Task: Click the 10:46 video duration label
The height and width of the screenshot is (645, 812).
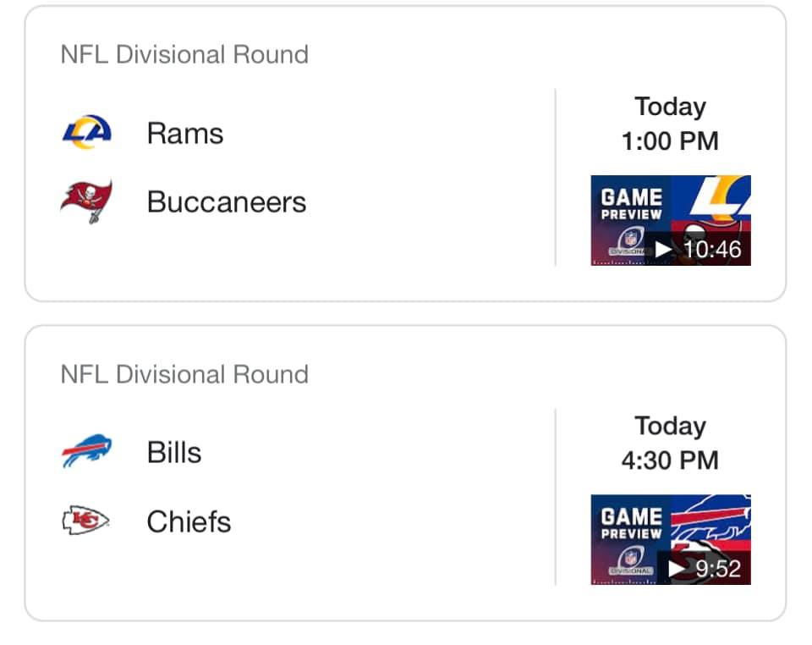Action: (712, 249)
